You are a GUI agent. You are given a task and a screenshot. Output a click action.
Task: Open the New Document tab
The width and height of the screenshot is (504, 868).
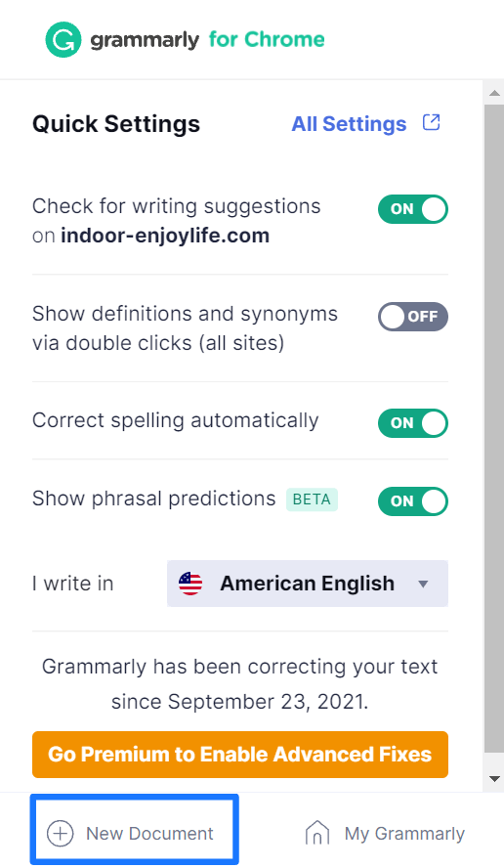pyautogui.click(x=135, y=829)
